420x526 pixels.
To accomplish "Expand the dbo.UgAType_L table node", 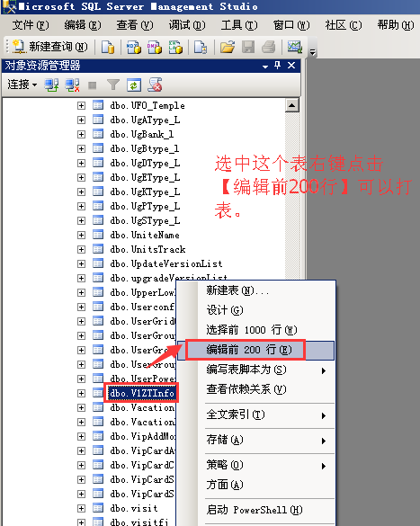I will click(81, 120).
